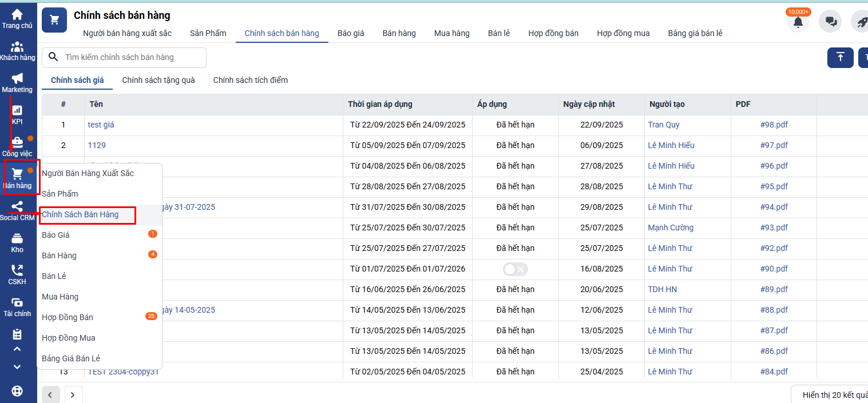The image size is (868, 403).
Task: Click the sales policy search field
Action: coord(132,57)
